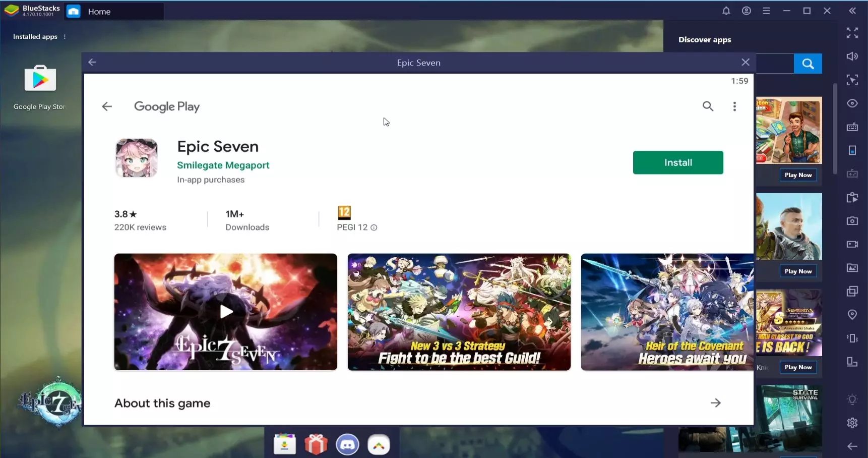This screenshot has height=458, width=868.
Task: Click the Discover apps search button
Action: pyautogui.click(x=808, y=64)
